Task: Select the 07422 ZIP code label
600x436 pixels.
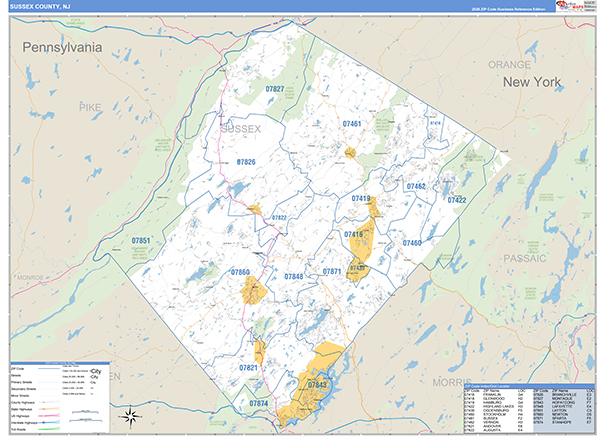Action: (x=457, y=200)
